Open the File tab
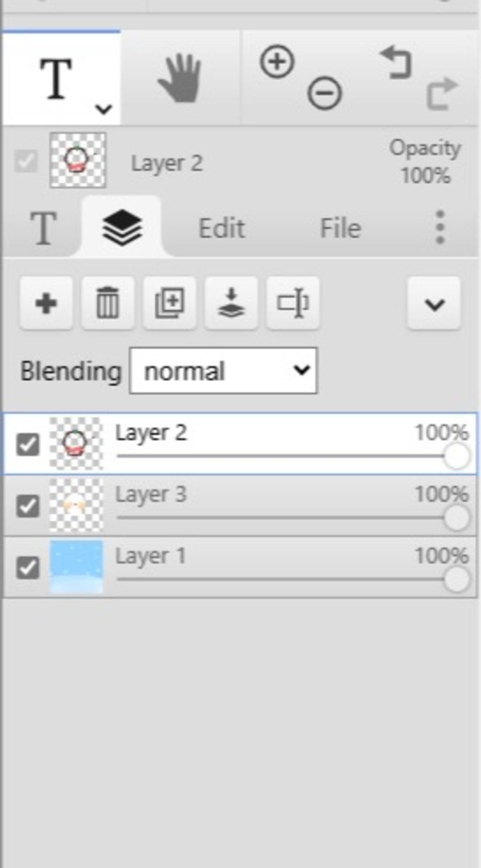The width and height of the screenshot is (481, 868). 341,229
